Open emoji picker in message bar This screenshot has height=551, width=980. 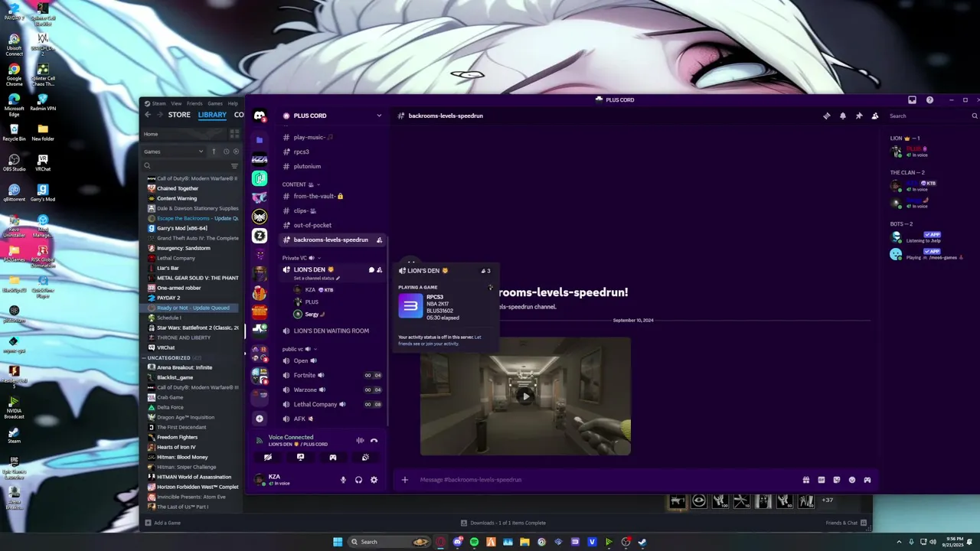[851, 480]
